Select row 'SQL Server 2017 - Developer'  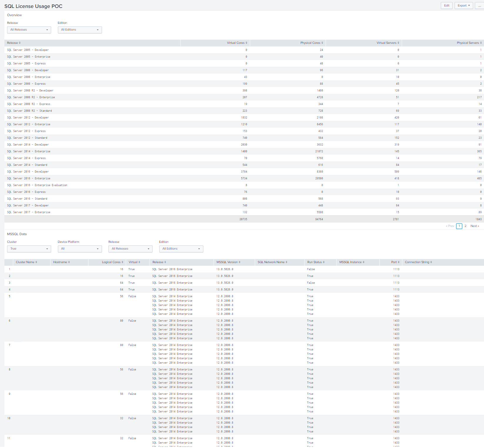tap(244, 205)
